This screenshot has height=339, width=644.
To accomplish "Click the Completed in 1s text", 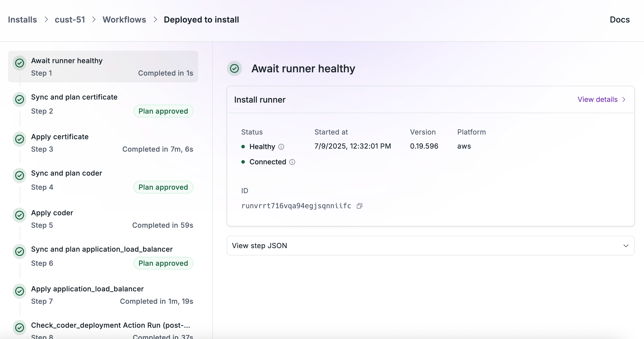I will coord(166,73).
